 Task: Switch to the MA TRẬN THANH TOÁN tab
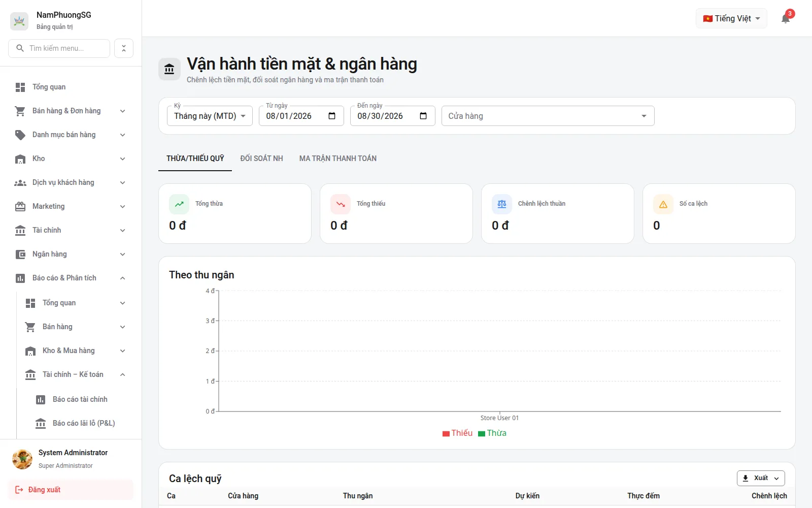pyautogui.click(x=337, y=158)
